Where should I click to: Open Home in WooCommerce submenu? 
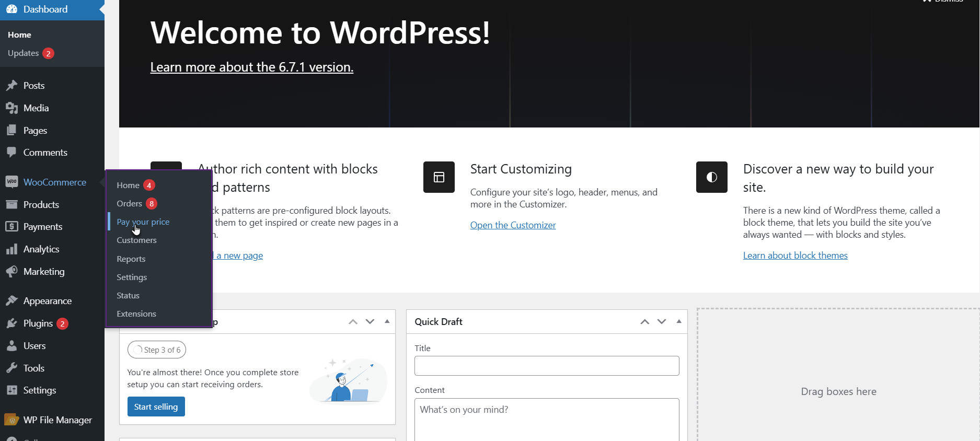[128, 185]
